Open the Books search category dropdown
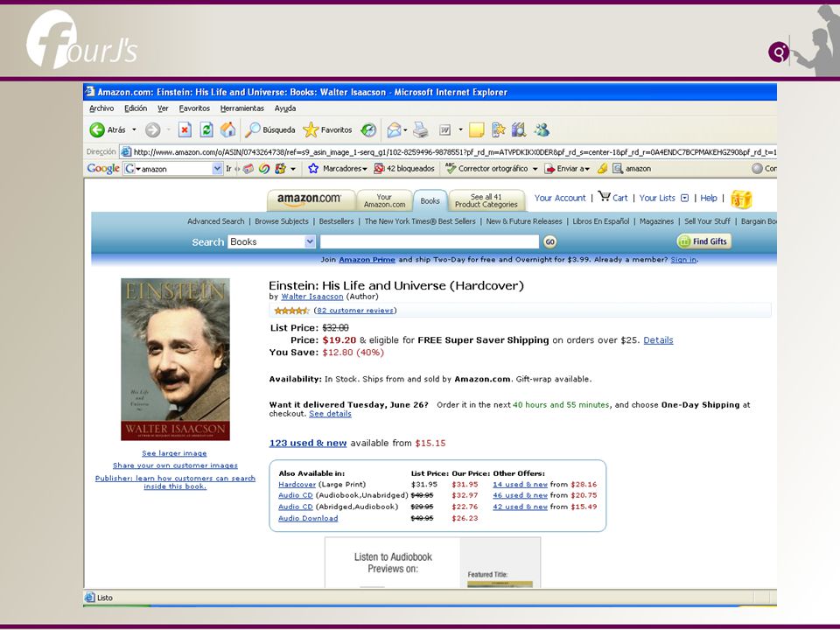Image resolution: width=840 pixels, height=630 pixels. pos(310,241)
